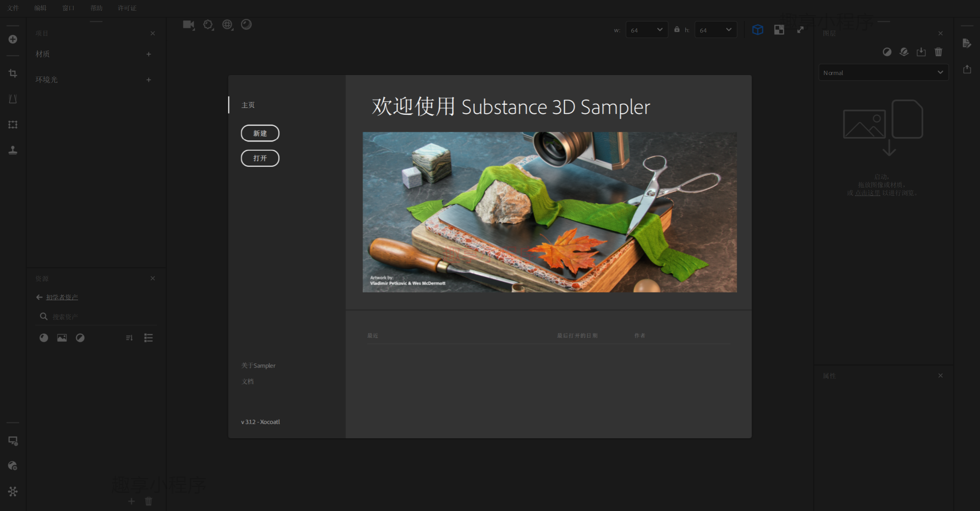
Task: Select the 主页 tab in welcome dialog
Action: (x=248, y=105)
